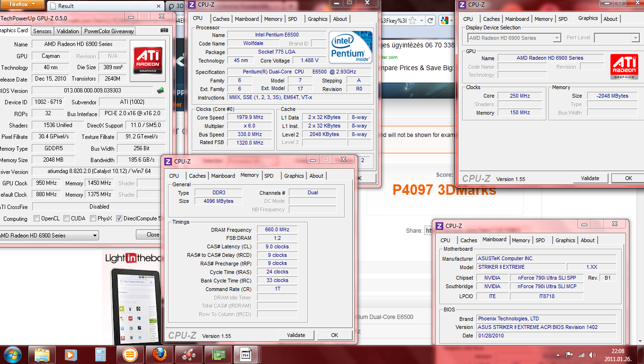
Task: Open the About tab in CPU-Z Graphics window
Action: pyautogui.click(x=610, y=19)
